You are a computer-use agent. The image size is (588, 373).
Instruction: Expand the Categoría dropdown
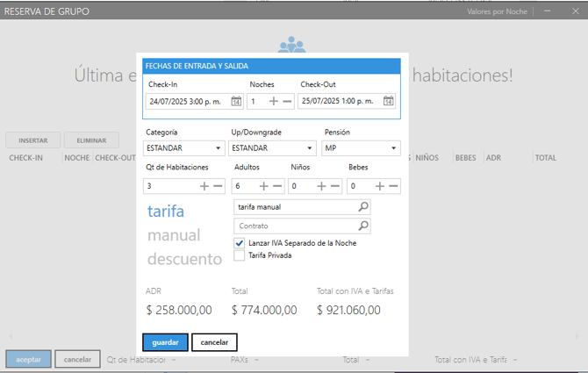[219, 148]
